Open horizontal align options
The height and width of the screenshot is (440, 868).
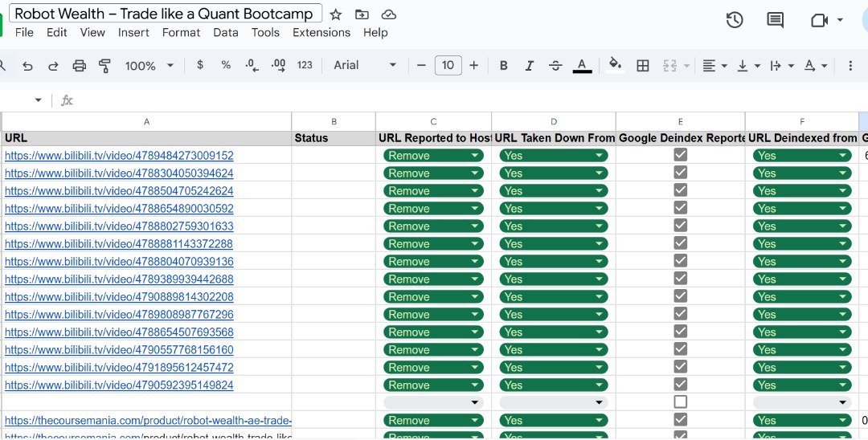coord(714,66)
